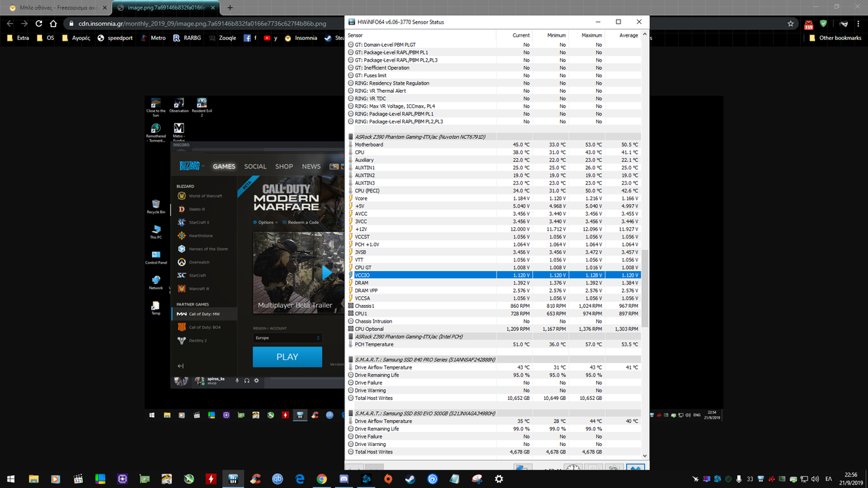
Task: Bookmark this page with the star
Action: click(x=791, y=23)
